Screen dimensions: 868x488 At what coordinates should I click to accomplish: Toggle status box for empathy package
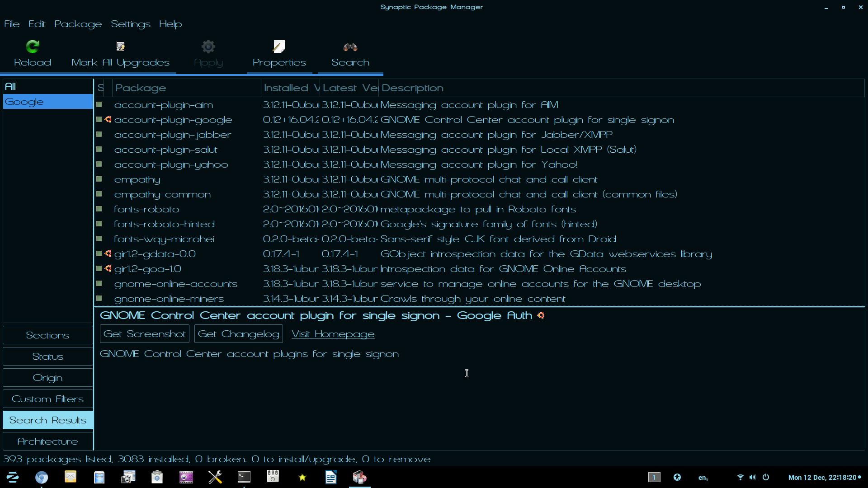(99, 179)
